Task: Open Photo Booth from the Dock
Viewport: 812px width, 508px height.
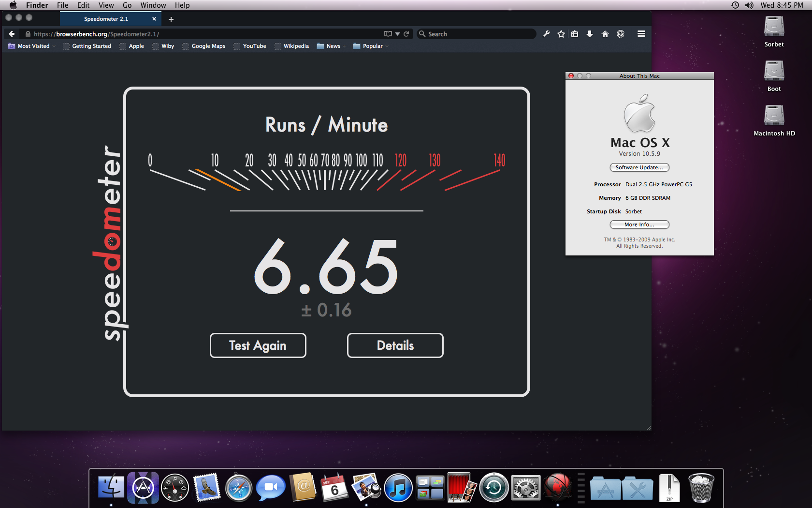Action: (462, 487)
